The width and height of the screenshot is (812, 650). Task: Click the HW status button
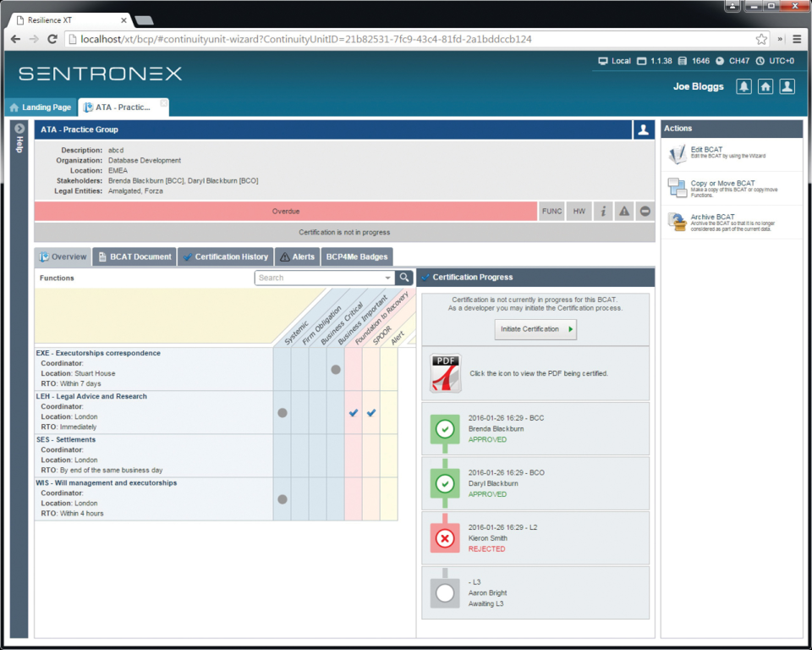[579, 212]
